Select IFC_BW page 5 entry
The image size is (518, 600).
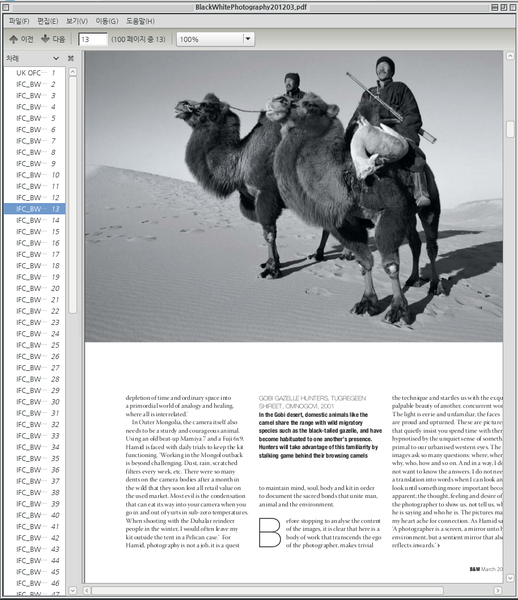[x=35, y=118]
